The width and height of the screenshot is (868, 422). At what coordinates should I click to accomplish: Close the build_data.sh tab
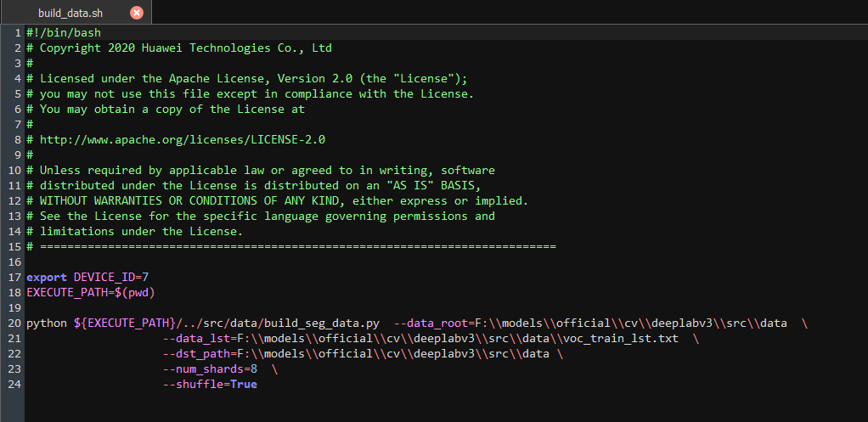pos(137,12)
